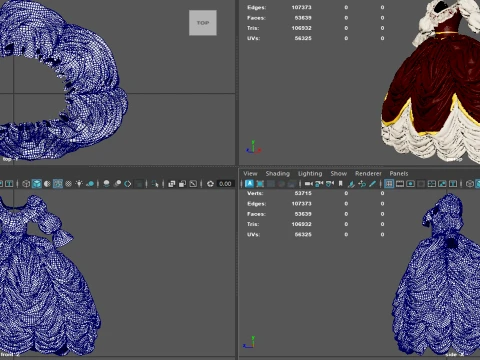This screenshot has height=360, width=480.
Task: Open the Shading menu
Action: 277,173
